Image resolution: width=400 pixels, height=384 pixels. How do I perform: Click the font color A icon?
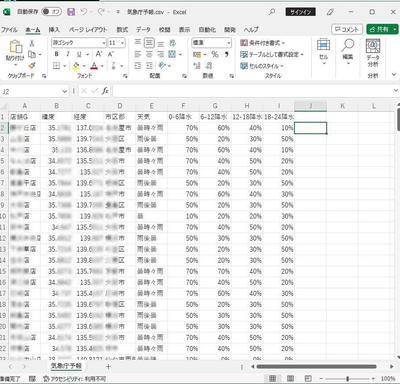(94, 65)
